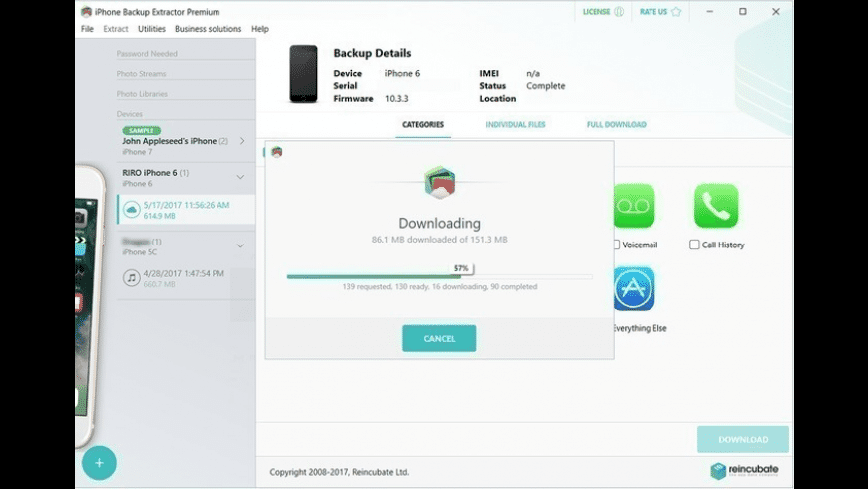Image resolution: width=868 pixels, height=489 pixels.
Task: Toggle the Call History checkbox
Action: coord(694,244)
